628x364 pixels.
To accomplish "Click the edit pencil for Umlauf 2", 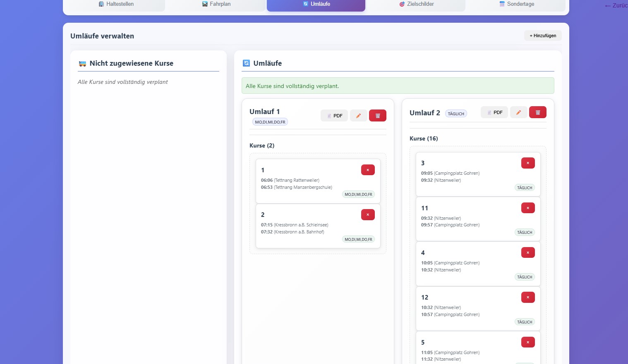I will 518,112.
